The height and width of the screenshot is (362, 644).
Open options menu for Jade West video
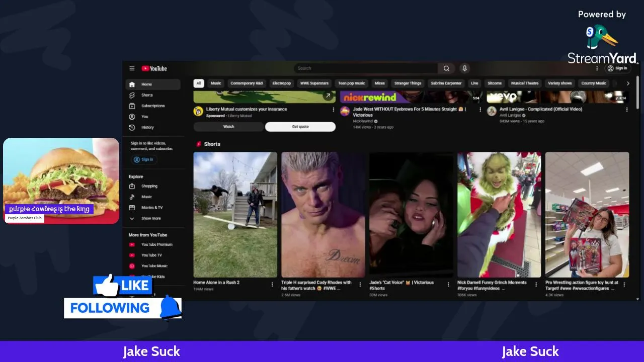480,110
